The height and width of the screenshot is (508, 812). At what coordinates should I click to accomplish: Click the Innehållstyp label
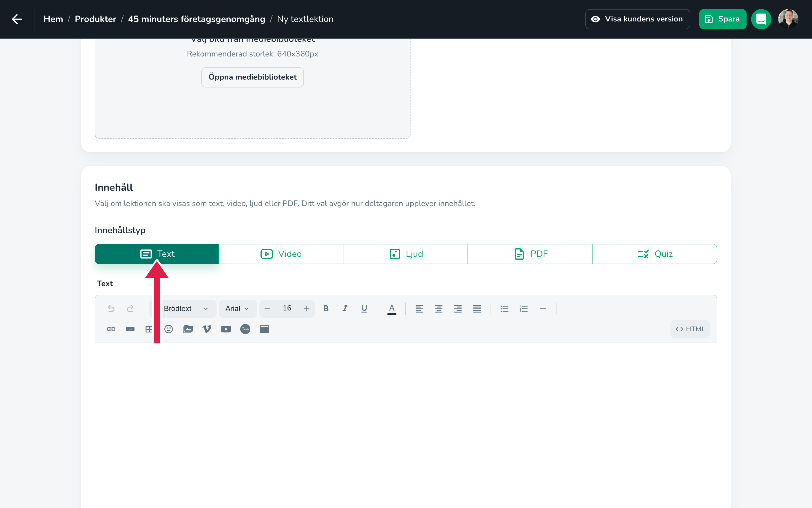120,230
